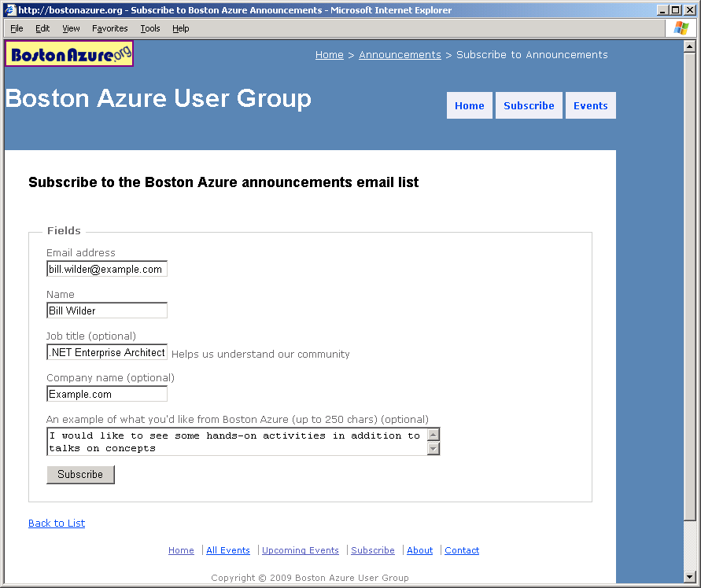Click the Internet Explorer page icon in title bar
This screenshot has width=701, height=588.
tap(10, 10)
